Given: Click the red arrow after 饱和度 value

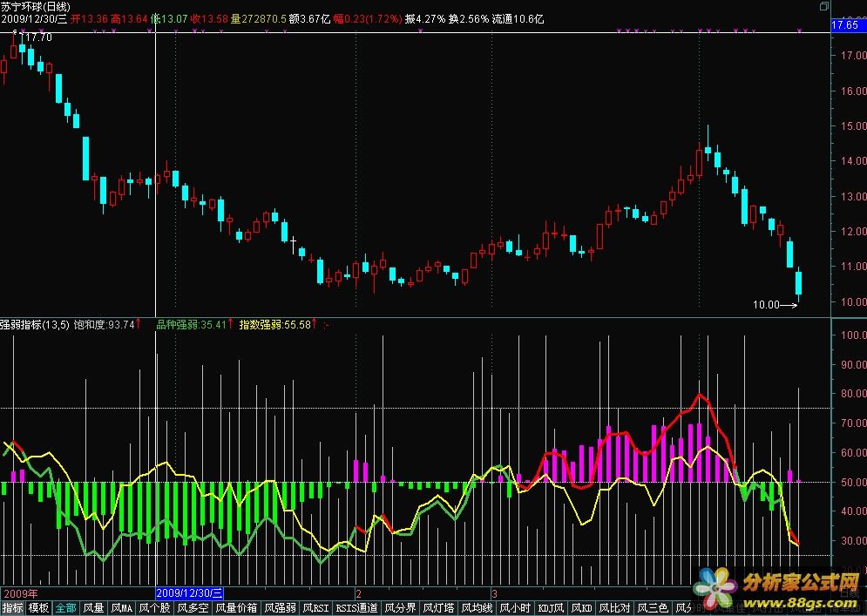Looking at the screenshot, I should click(139, 325).
